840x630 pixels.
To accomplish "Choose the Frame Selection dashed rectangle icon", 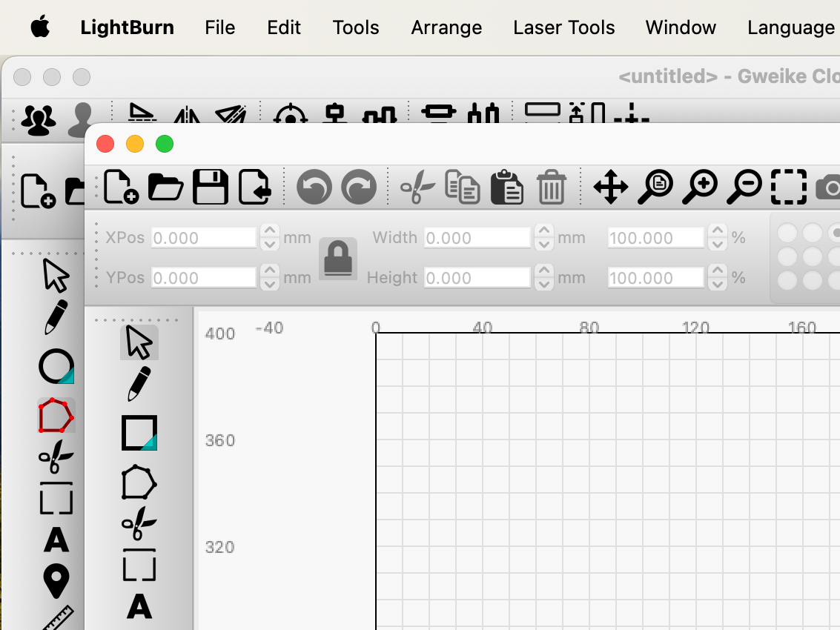I will click(x=788, y=187).
